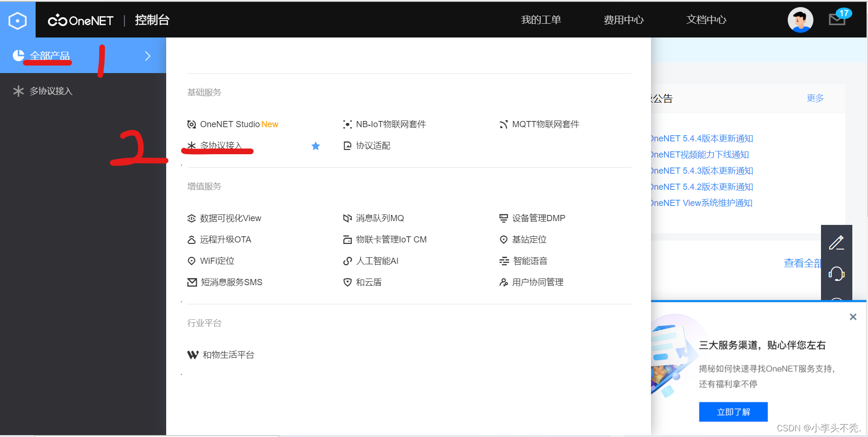The image size is (868, 437).
Task: Toggle favorite star beside 多协议接入
Action: tap(315, 146)
